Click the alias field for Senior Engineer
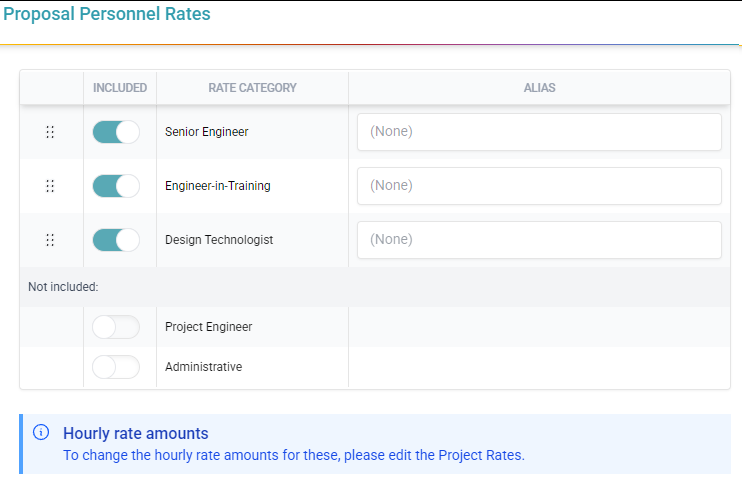 pos(539,132)
